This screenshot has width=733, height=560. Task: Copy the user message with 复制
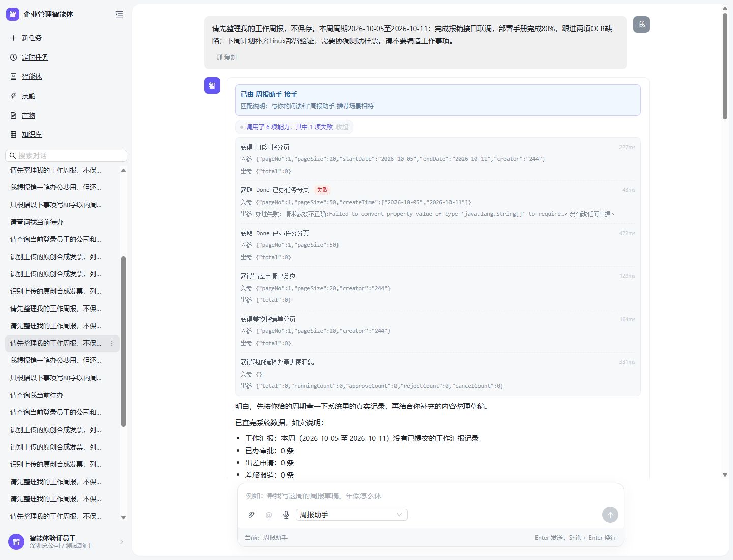click(x=227, y=57)
